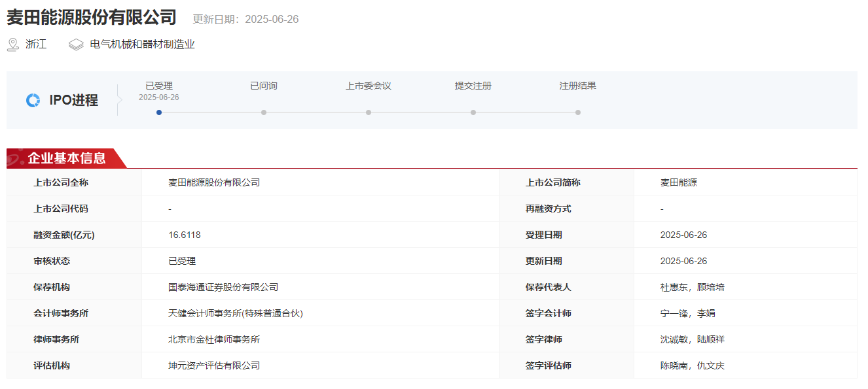Click the 北京市金杜律师事务所 law firm name
This screenshot has height=389, width=868.
[x=214, y=339]
